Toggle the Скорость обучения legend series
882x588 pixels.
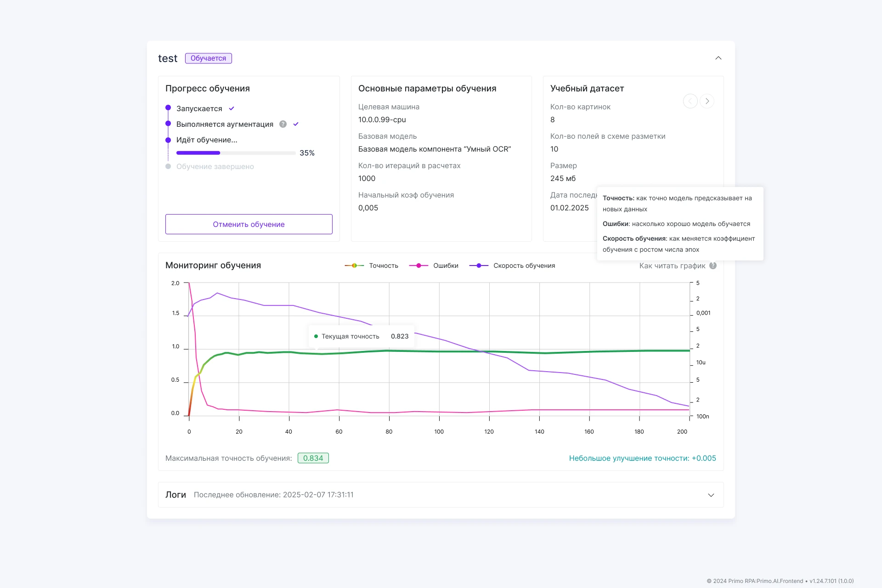[512, 266]
